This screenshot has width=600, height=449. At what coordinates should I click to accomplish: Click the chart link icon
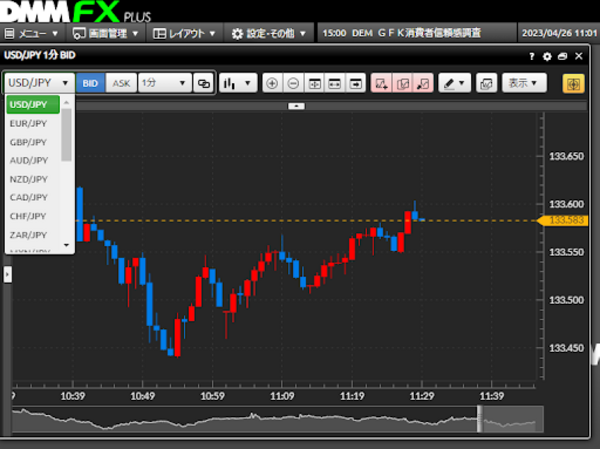[203, 83]
